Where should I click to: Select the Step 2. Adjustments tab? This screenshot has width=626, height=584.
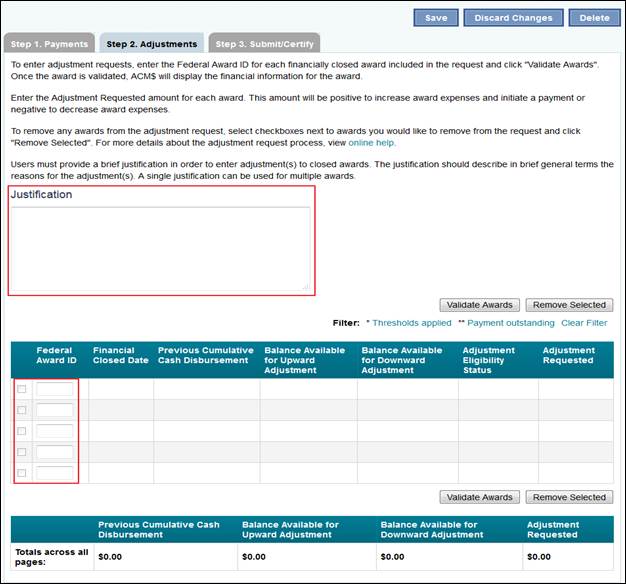click(152, 43)
